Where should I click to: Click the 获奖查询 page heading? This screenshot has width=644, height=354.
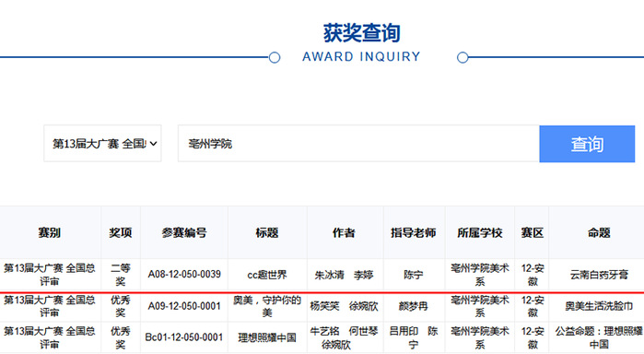361,33
